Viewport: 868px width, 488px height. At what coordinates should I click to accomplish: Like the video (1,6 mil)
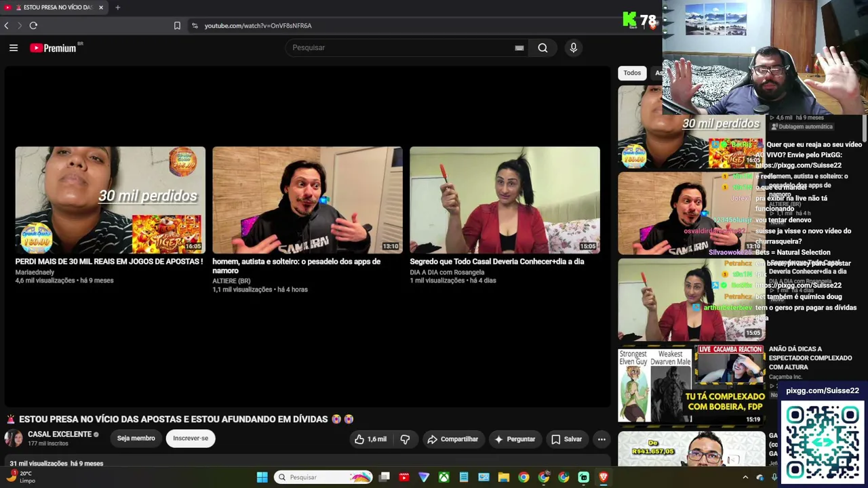370,439
